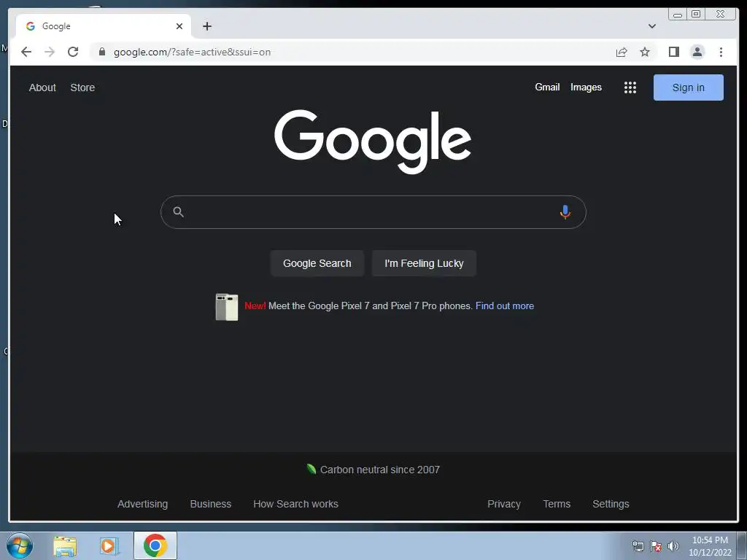Open the Business footer link
The width and height of the screenshot is (747, 560).
(x=211, y=504)
